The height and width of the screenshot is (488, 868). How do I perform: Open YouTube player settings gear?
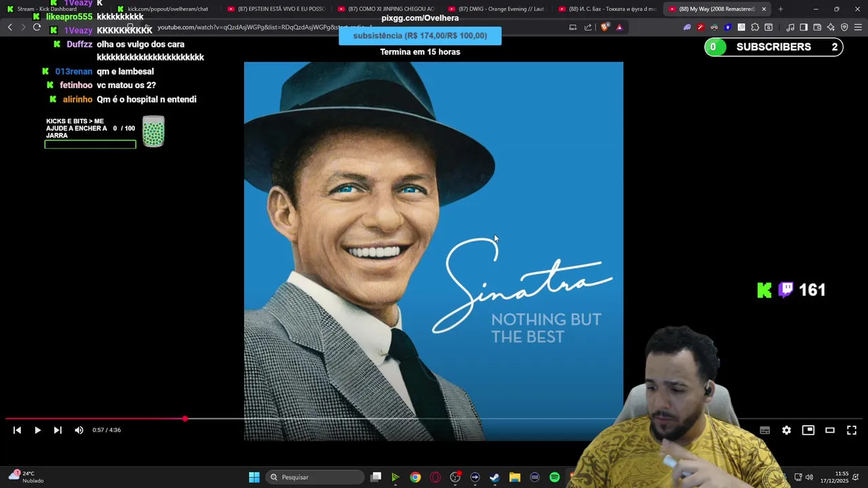point(787,430)
